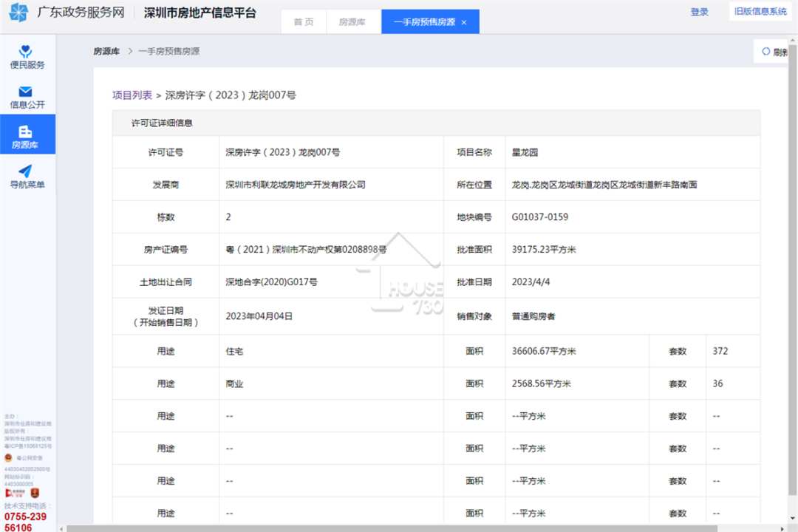The image size is (798, 532).
Task: Go back via 项目列表 link
Action: coord(132,95)
